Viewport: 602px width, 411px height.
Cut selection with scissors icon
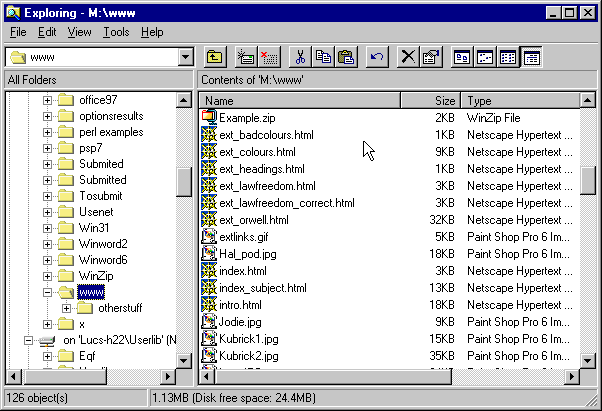(300, 58)
